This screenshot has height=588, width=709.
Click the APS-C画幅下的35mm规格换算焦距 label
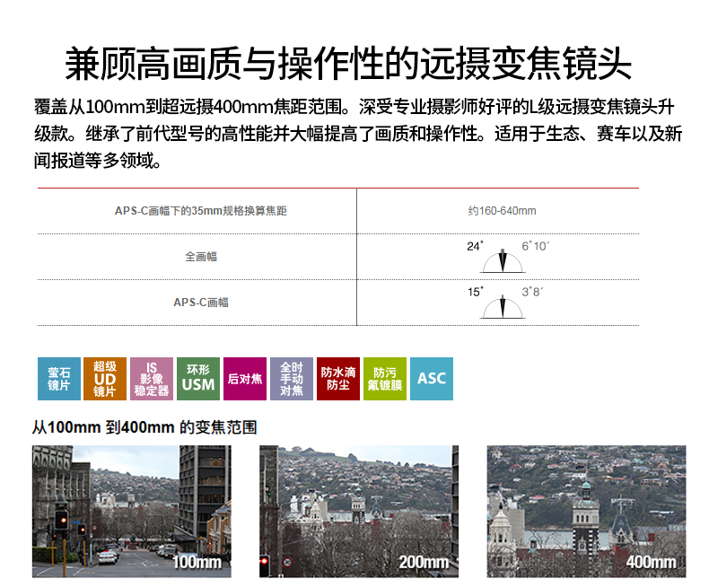click(x=201, y=211)
